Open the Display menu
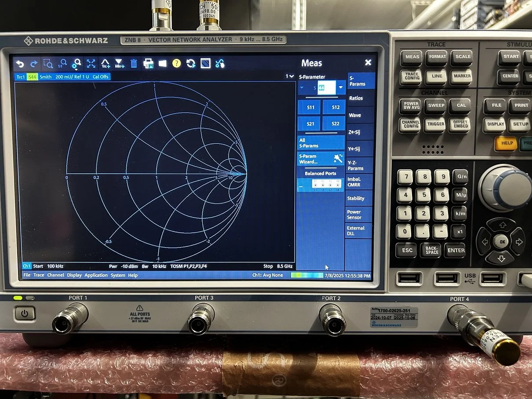532x399 pixels. pos(74,275)
